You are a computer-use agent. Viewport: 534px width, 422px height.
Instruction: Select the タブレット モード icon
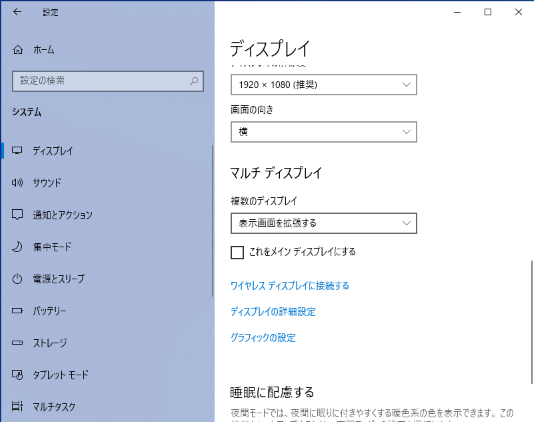coord(17,375)
